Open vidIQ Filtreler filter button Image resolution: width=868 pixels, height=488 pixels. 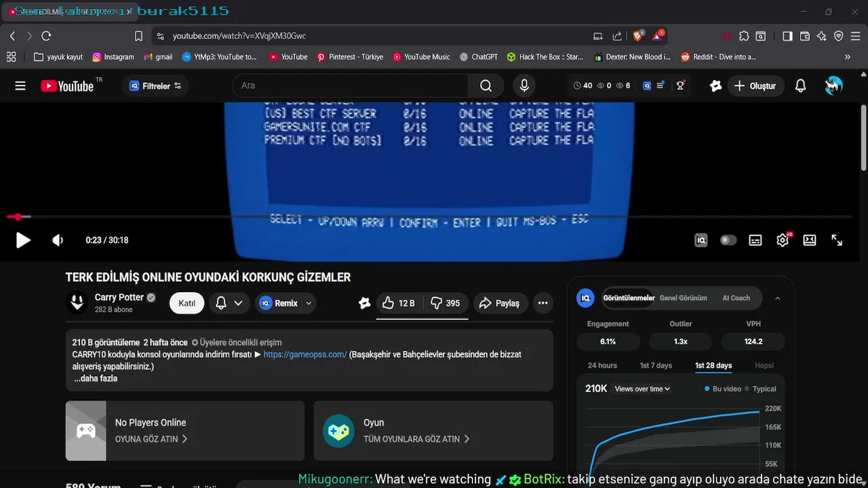point(156,86)
